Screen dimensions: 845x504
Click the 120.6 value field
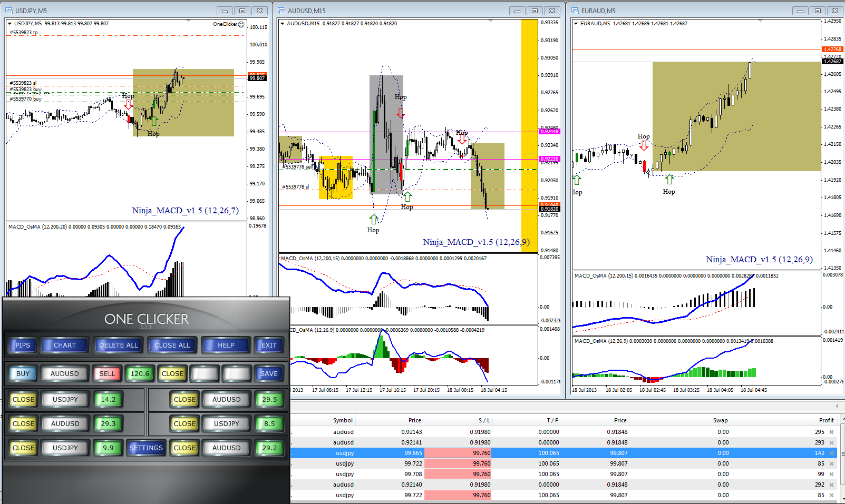140,374
